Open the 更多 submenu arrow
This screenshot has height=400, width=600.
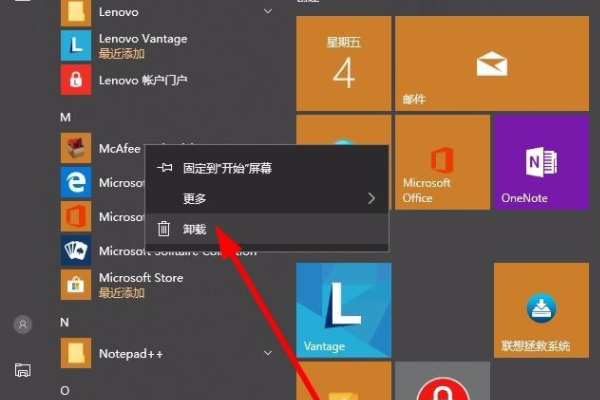point(371,198)
